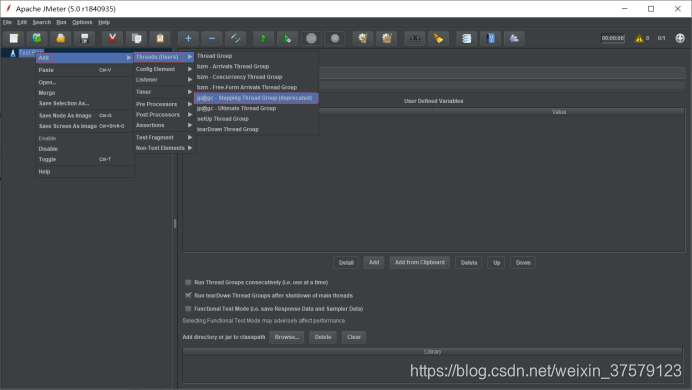
Task: Expand the Listener submenu
Action: point(164,80)
